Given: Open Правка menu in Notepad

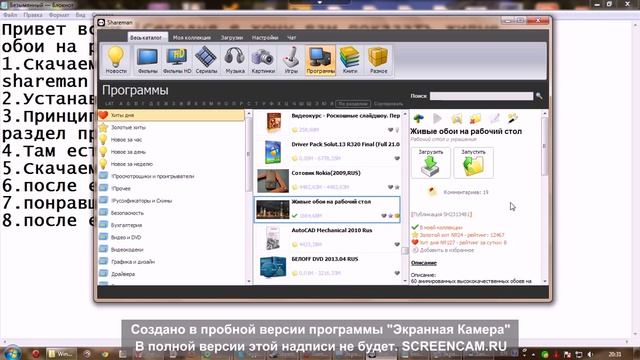Looking at the screenshot, I should click(33, 15).
